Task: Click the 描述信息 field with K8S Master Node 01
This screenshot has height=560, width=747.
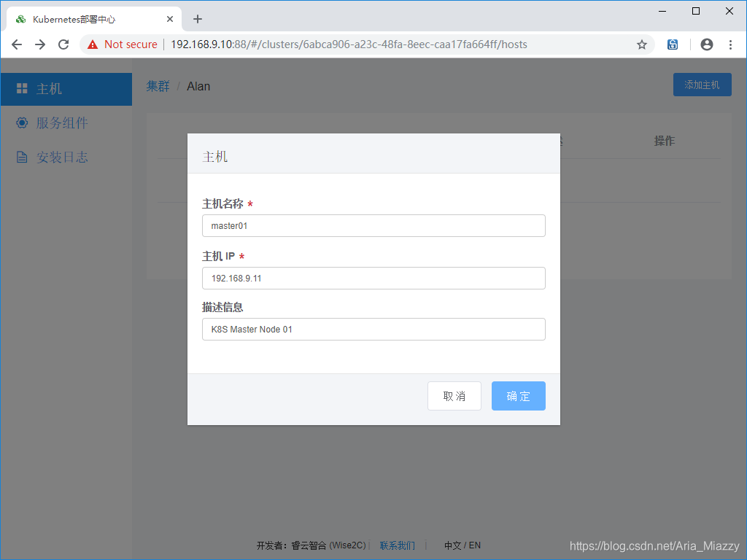Action: (x=373, y=329)
